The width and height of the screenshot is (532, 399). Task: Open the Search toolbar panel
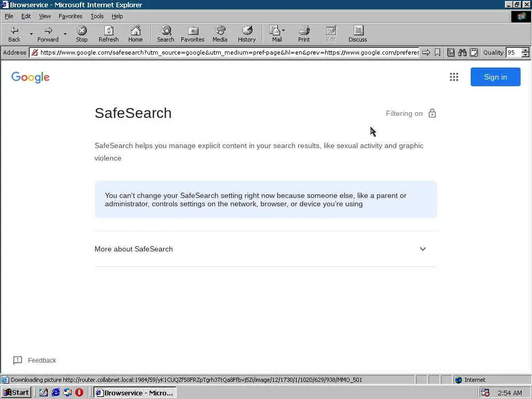(166, 34)
